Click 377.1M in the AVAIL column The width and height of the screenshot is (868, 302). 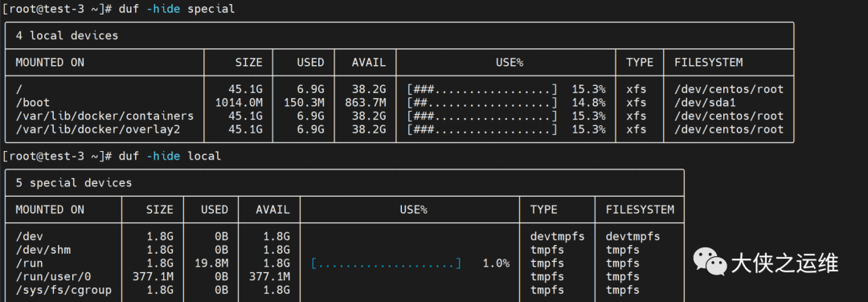[269, 276]
